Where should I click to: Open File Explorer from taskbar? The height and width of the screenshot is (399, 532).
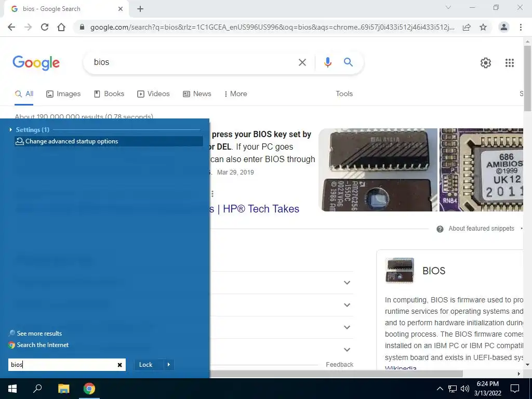pyautogui.click(x=63, y=389)
